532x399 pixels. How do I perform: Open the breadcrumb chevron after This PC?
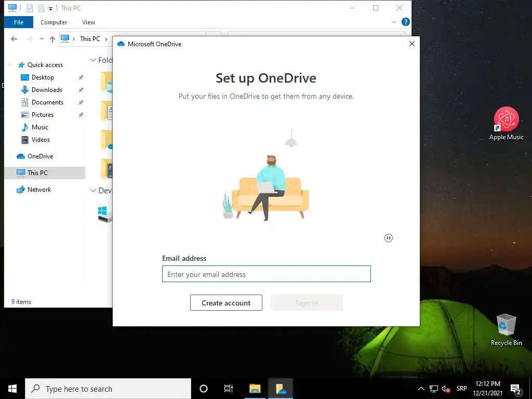click(x=106, y=39)
